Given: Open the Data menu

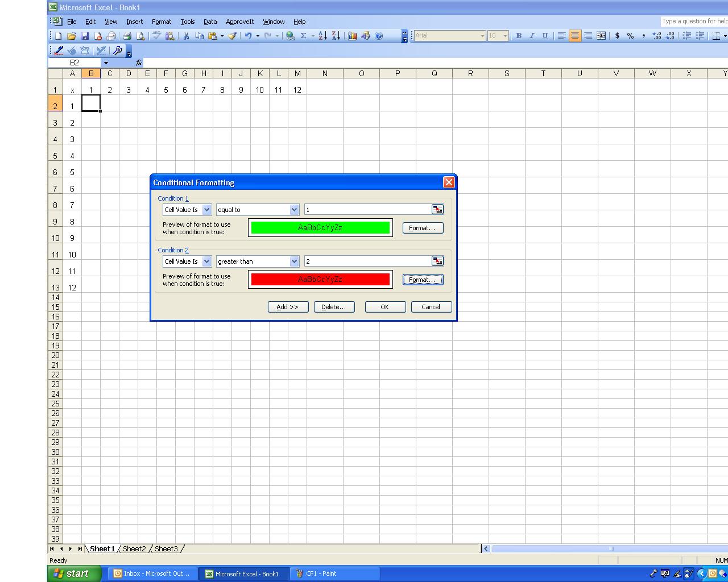Looking at the screenshot, I should click(x=210, y=22).
